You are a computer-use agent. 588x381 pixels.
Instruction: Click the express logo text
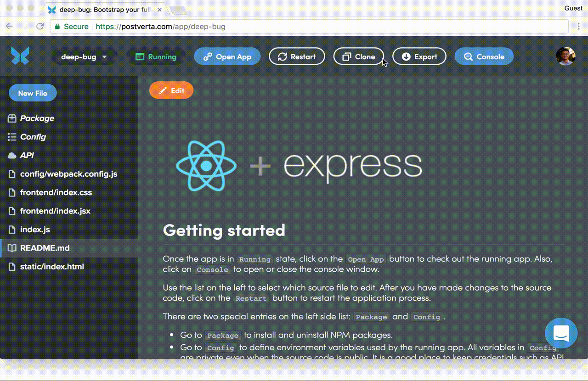point(352,167)
